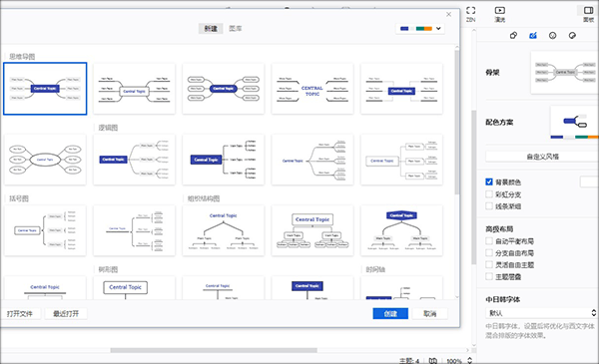Toggle the 背景颜色 checkbox
The image size is (599, 364).
click(x=489, y=182)
